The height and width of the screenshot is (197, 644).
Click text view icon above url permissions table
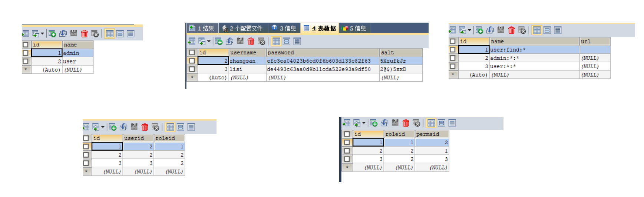558,30
